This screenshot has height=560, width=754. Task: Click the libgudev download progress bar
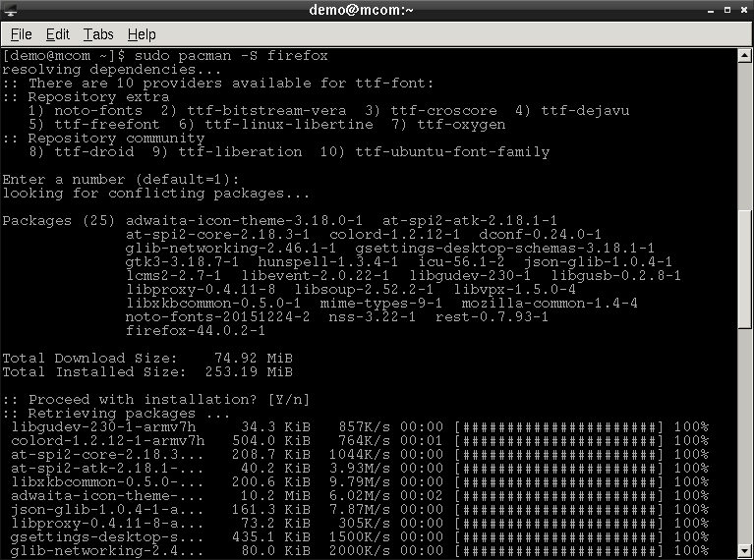[558, 427]
